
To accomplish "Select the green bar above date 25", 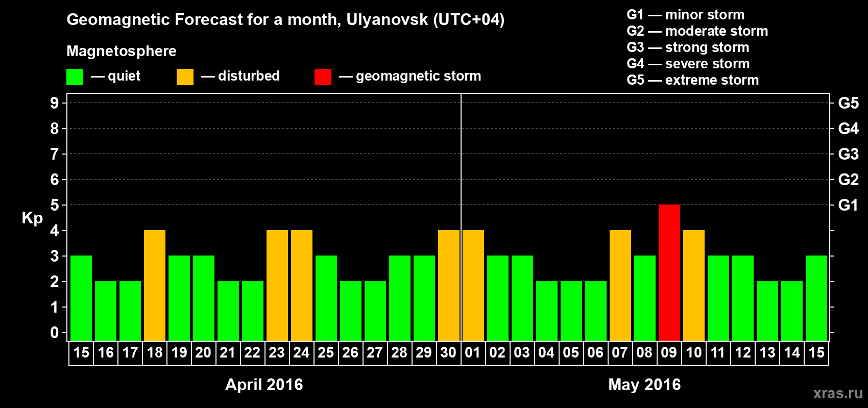I will coord(326,298).
